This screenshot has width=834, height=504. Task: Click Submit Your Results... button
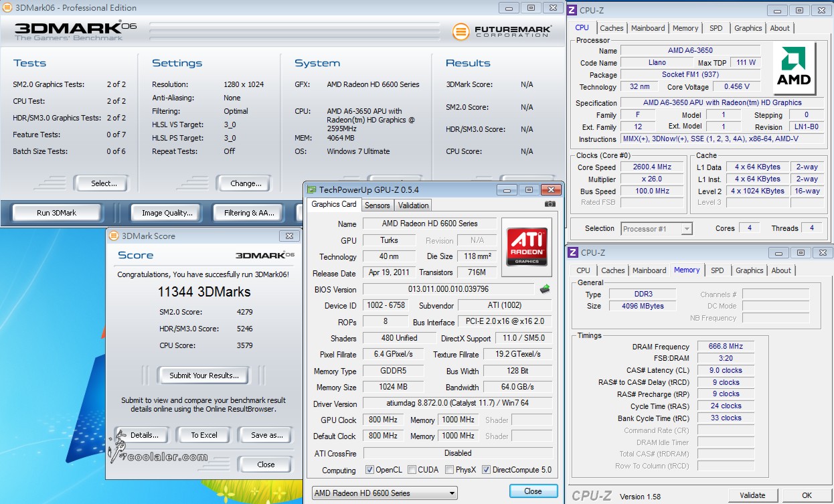[203, 375]
